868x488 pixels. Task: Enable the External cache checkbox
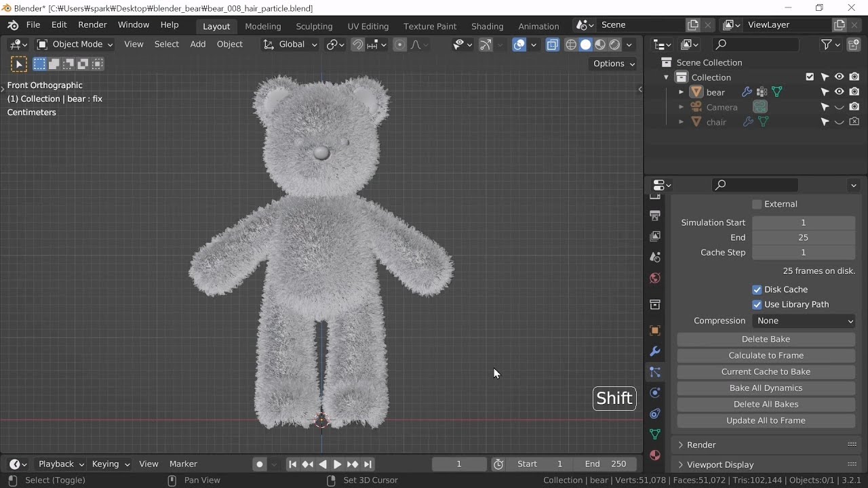coord(757,204)
